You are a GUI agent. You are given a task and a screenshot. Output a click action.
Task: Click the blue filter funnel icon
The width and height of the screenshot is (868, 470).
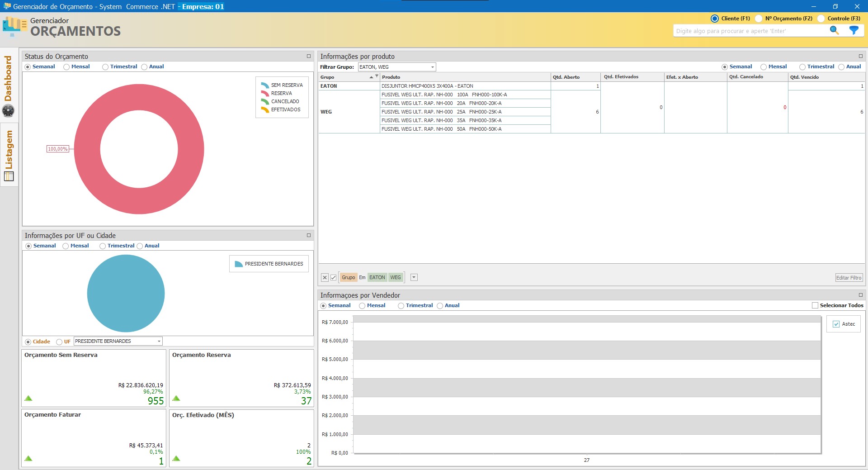(x=854, y=30)
